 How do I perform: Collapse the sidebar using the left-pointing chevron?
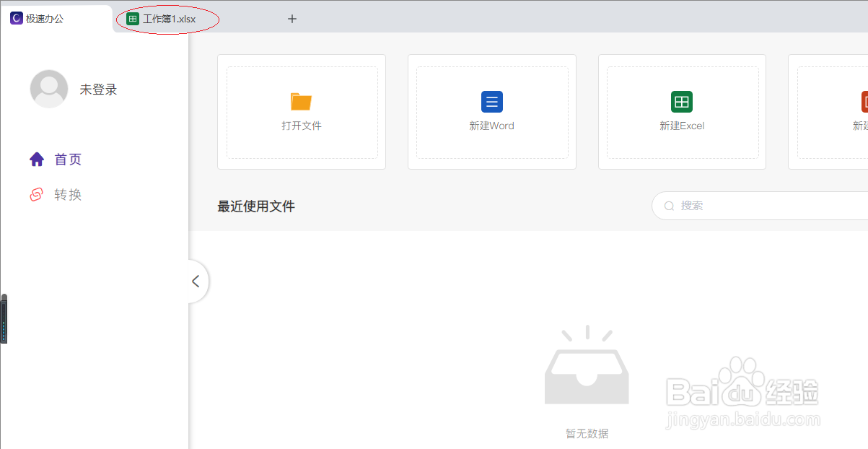196,281
